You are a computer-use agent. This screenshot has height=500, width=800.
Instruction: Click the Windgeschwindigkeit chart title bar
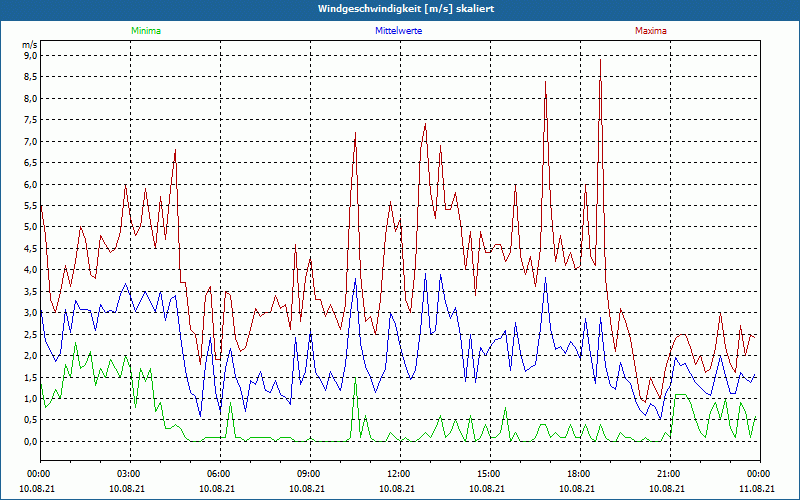[400, 9]
